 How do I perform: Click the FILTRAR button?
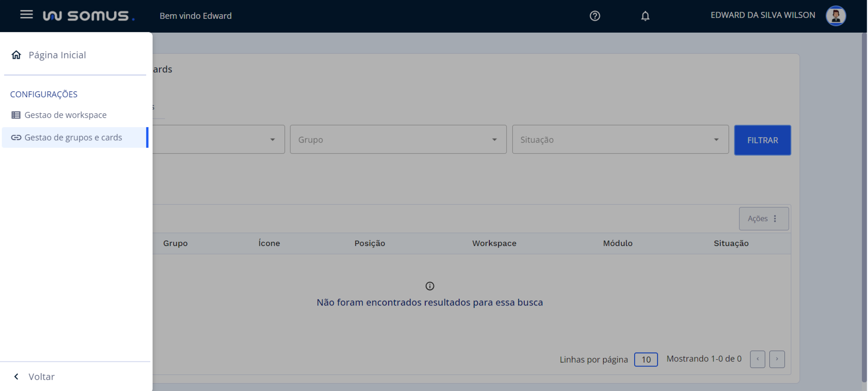click(x=762, y=140)
